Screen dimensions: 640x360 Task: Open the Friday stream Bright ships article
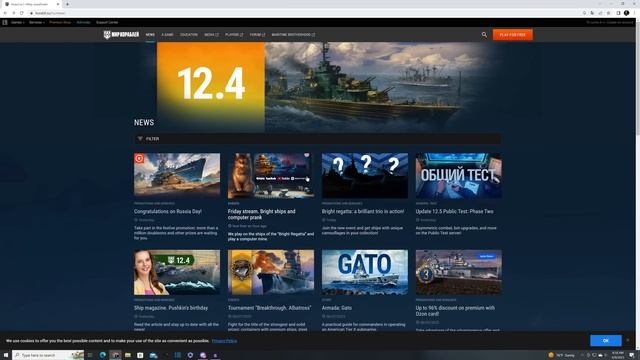[x=262, y=214]
